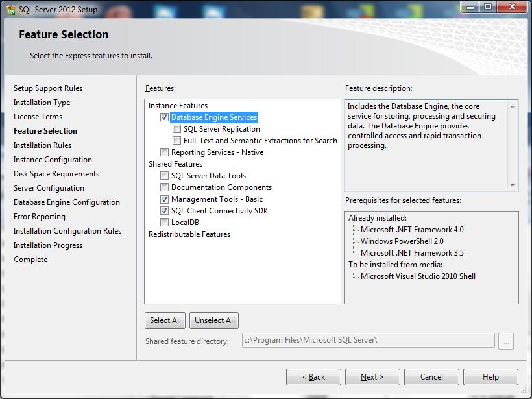Browse shared feature directory with ellipsis button
The image size is (532, 399).
point(506,341)
